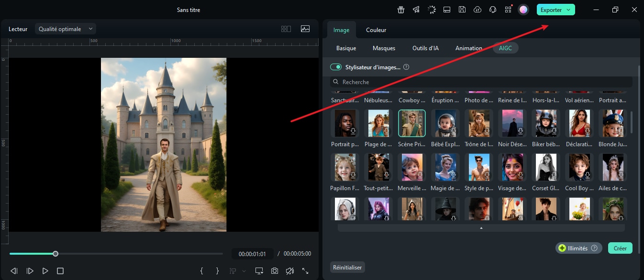
Task: Click the current timecode 00:00:01:01 field
Action: coord(253,254)
